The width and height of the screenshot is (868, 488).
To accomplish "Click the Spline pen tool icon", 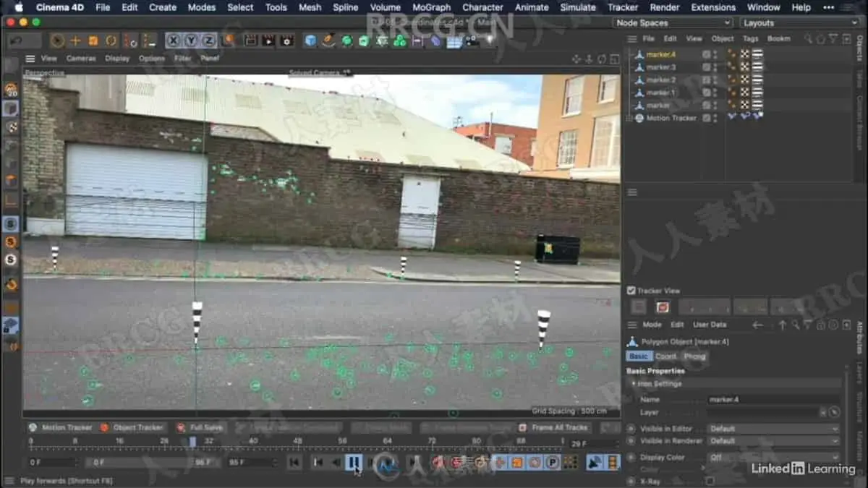I will (328, 40).
